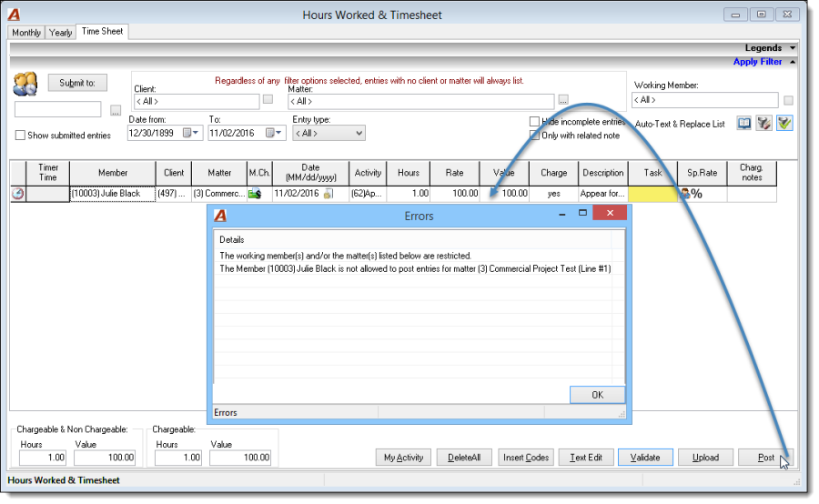Click the Hours column header

[x=409, y=173]
